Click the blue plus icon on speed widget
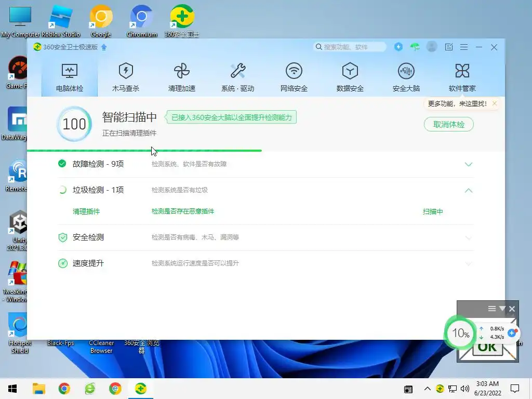Image resolution: width=532 pixels, height=399 pixels. [x=512, y=333]
